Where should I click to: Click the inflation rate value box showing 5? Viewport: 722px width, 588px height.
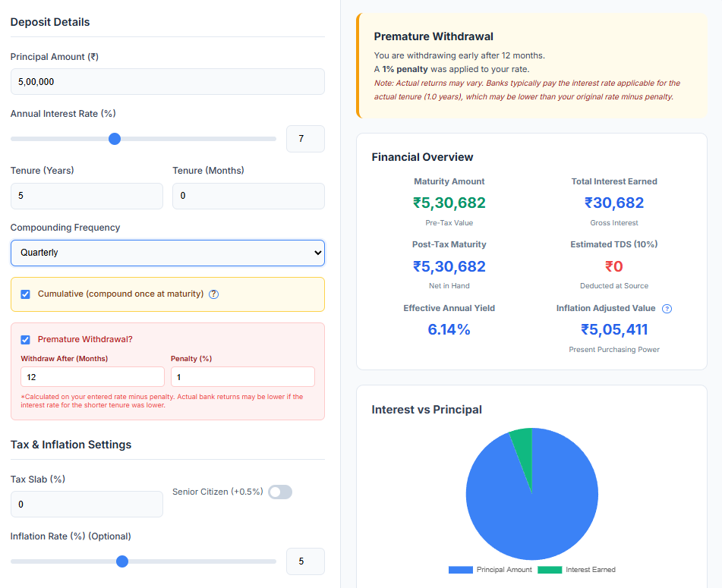point(305,561)
